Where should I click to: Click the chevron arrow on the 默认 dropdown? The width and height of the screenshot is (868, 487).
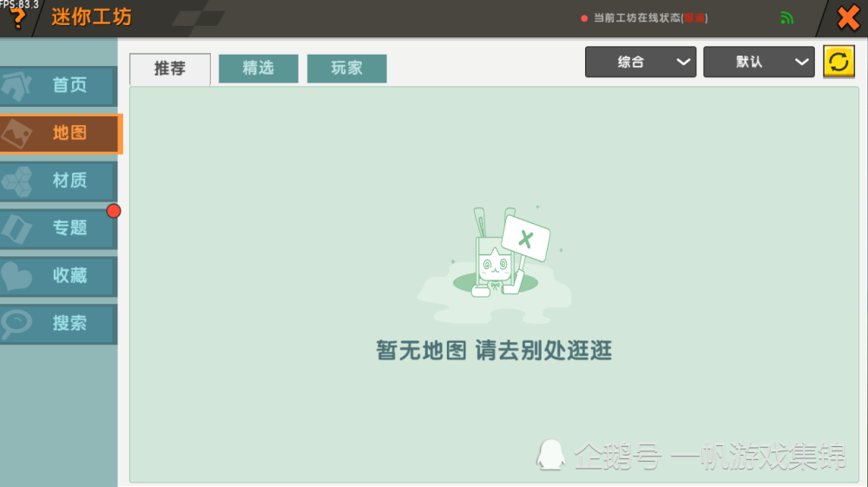click(801, 62)
